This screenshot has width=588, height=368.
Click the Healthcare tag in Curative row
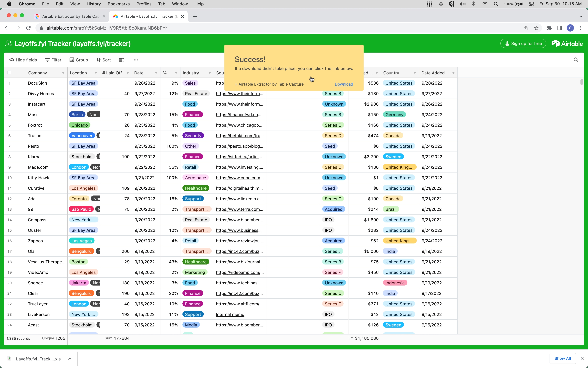click(196, 188)
